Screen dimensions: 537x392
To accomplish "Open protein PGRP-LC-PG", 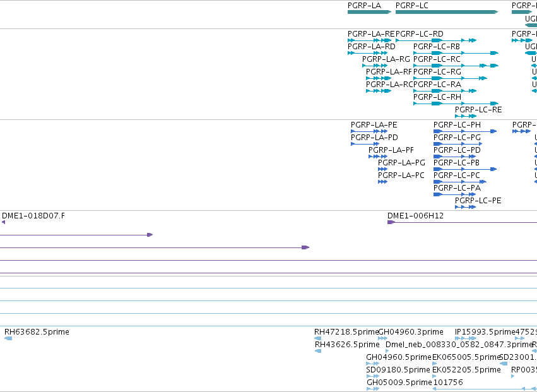I will (458, 144).
